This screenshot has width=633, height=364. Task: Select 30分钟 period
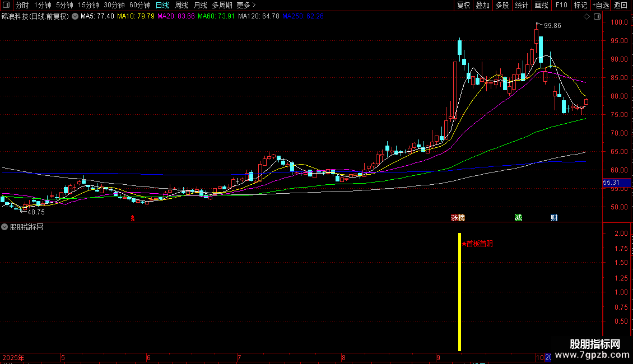point(114,5)
